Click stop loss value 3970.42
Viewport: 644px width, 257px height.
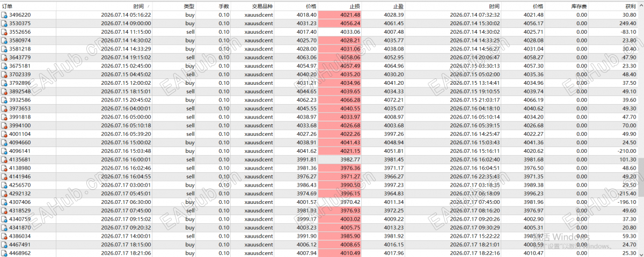point(350,202)
